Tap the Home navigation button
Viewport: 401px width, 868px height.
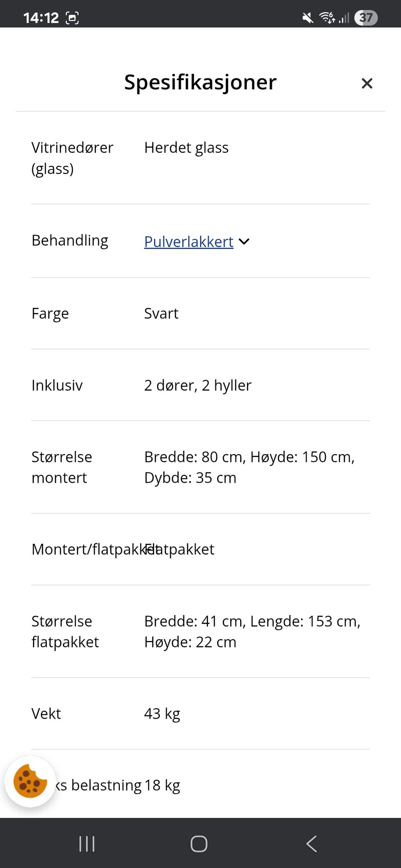tap(199, 843)
